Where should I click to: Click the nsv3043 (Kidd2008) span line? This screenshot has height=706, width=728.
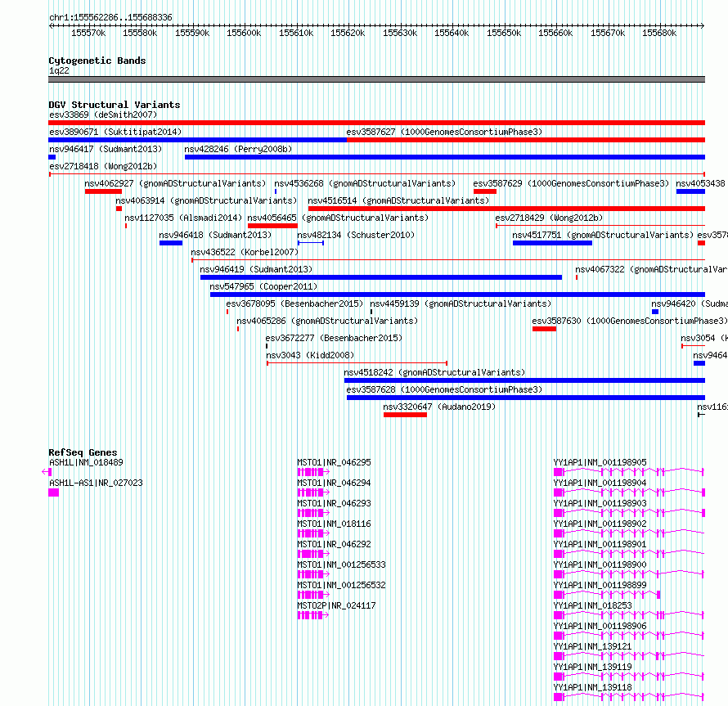tap(357, 362)
